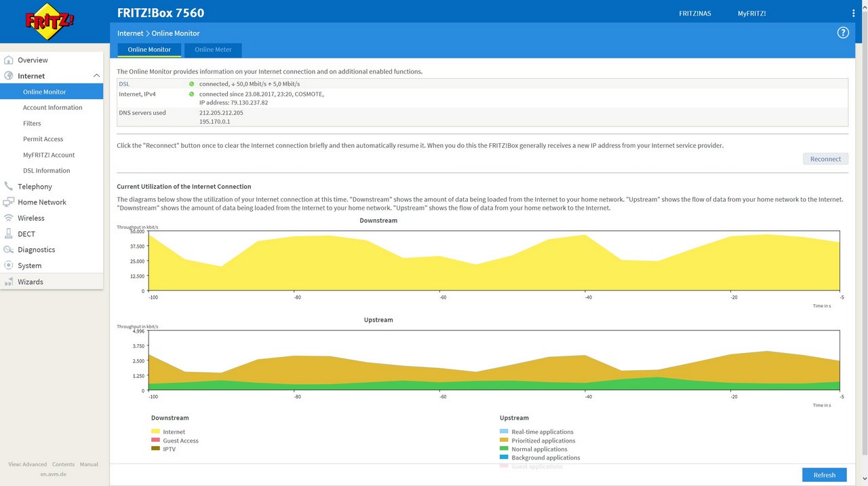Click the "Internet, IPv4" row label
Image resolution: width=868 pixels, height=486 pixels.
138,94
